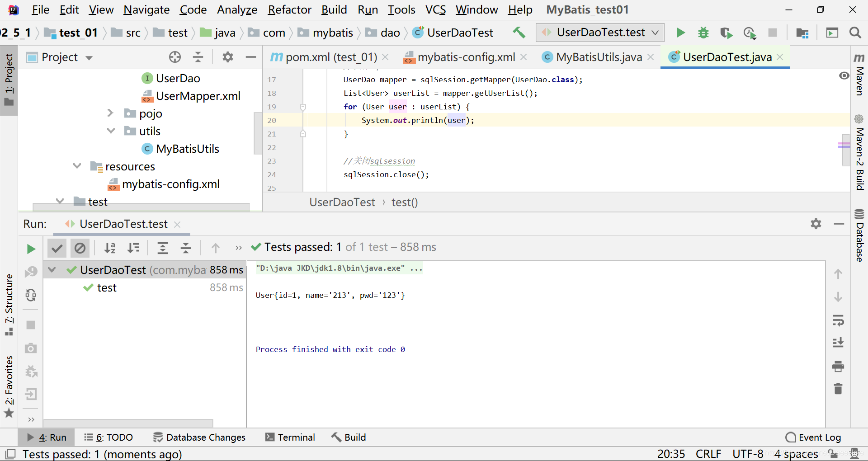The image size is (868, 461).
Task: Click scroll to end of console icon
Action: click(838, 343)
